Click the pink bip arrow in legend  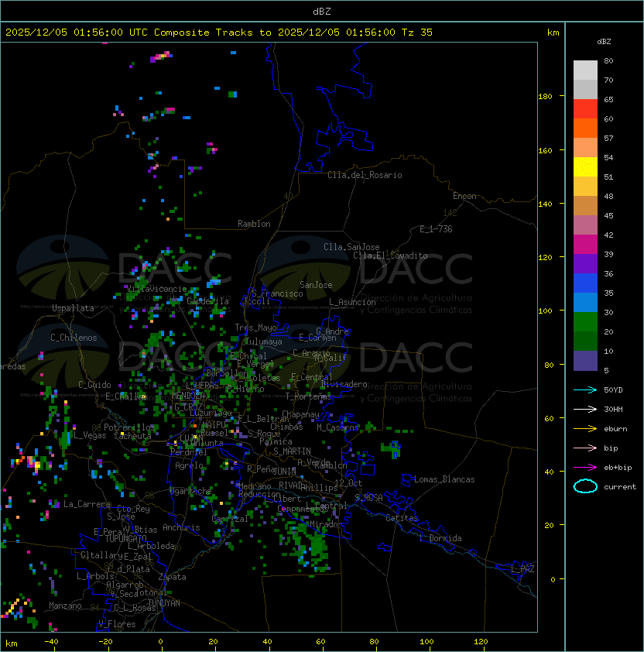[585, 448]
